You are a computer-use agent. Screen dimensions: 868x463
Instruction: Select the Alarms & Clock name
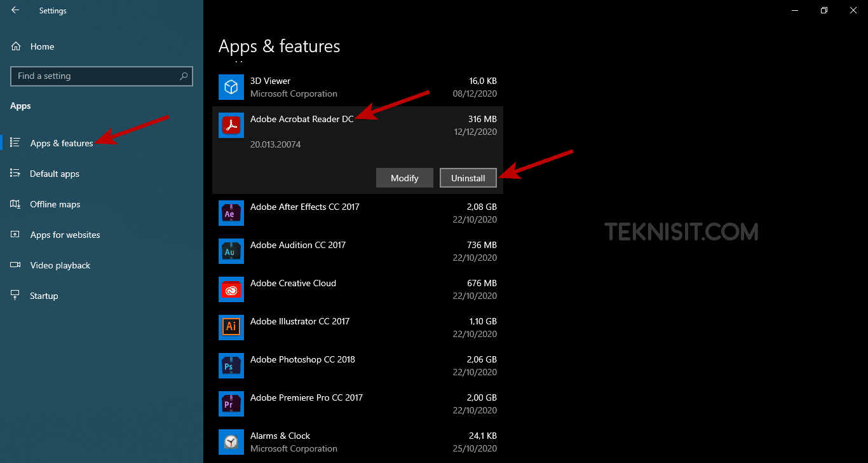coord(280,436)
